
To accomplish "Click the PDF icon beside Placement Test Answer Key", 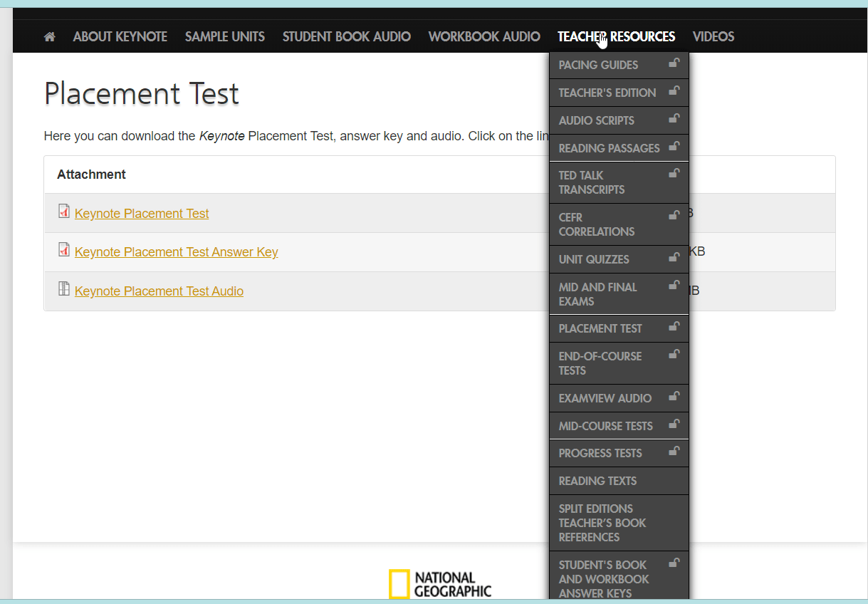I will coord(64,250).
